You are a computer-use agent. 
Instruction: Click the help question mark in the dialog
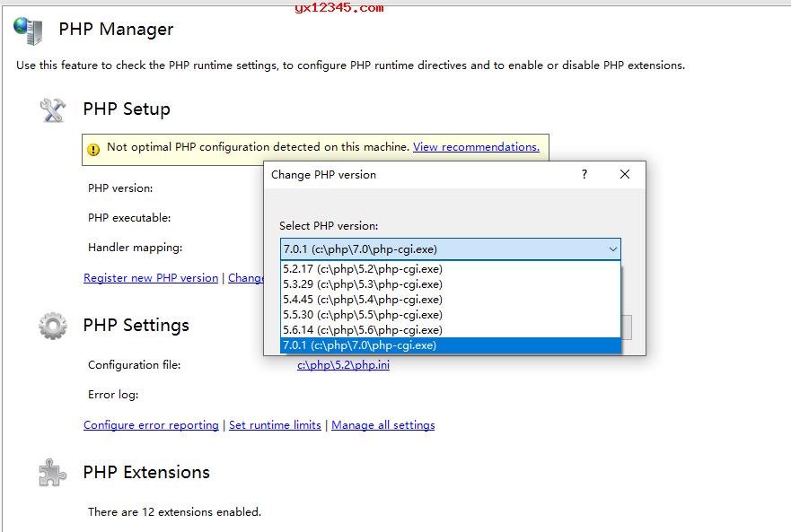[x=584, y=174]
